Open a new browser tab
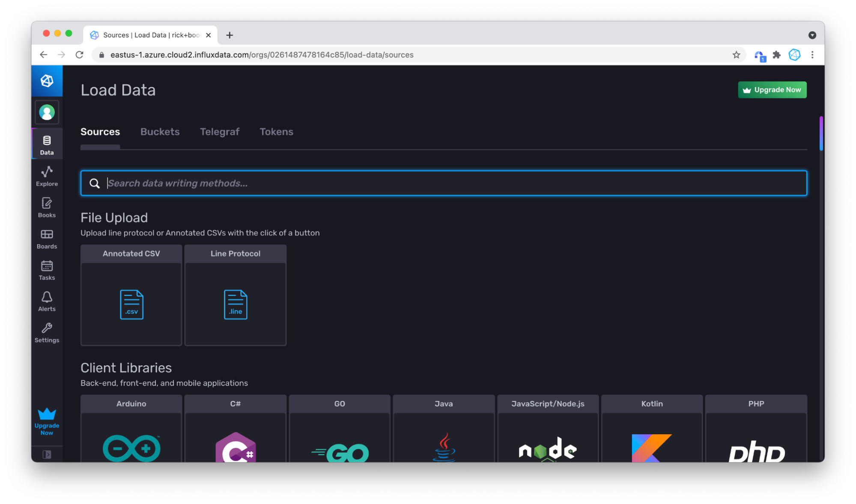The image size is (856, 504). pos(230,35)
